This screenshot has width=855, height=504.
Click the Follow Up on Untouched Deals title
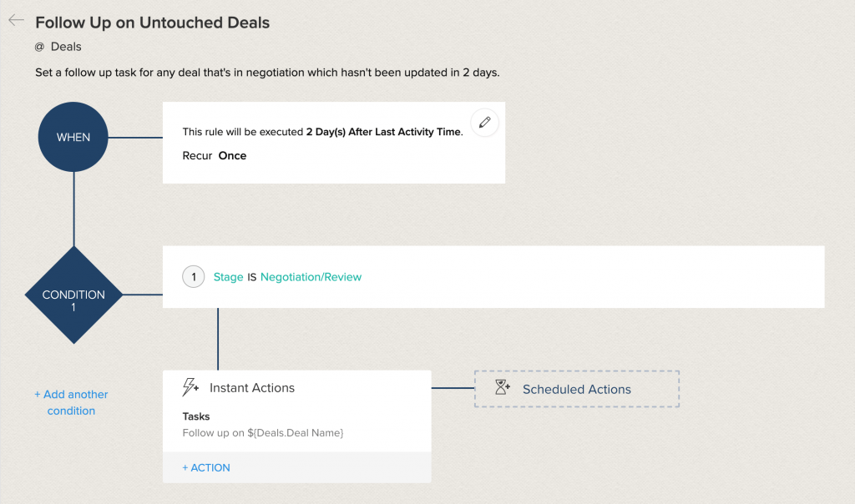tap(152, 23)
